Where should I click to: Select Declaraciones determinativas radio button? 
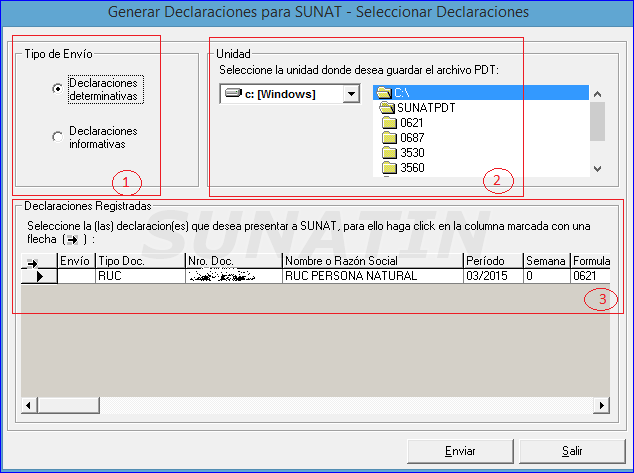(x=57, y=89)
